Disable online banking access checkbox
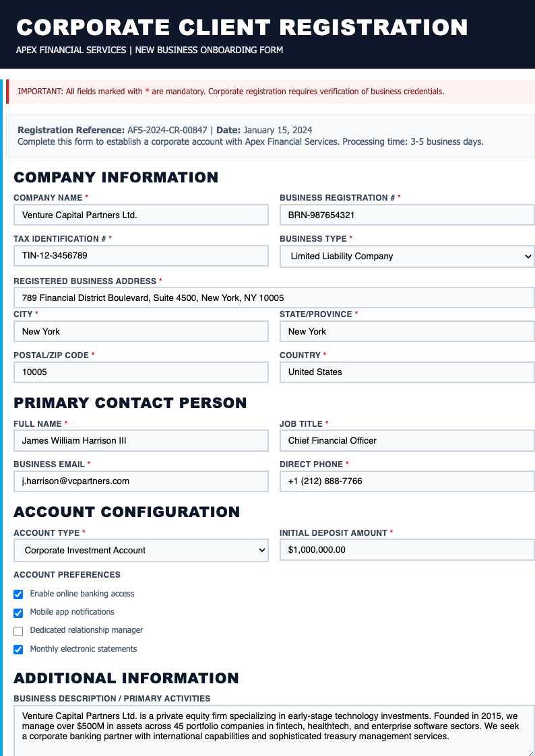The height and width of the screenshot is (756, 535). pos(18,594)
